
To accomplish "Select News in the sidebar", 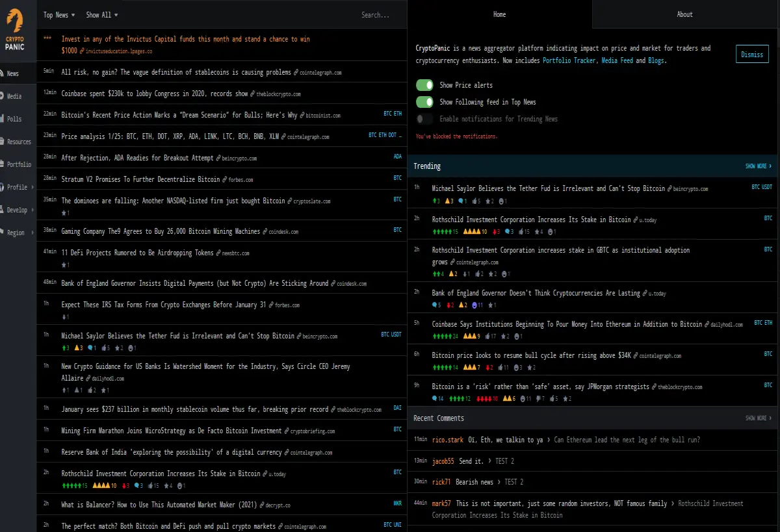I will [x=18, y=73].
